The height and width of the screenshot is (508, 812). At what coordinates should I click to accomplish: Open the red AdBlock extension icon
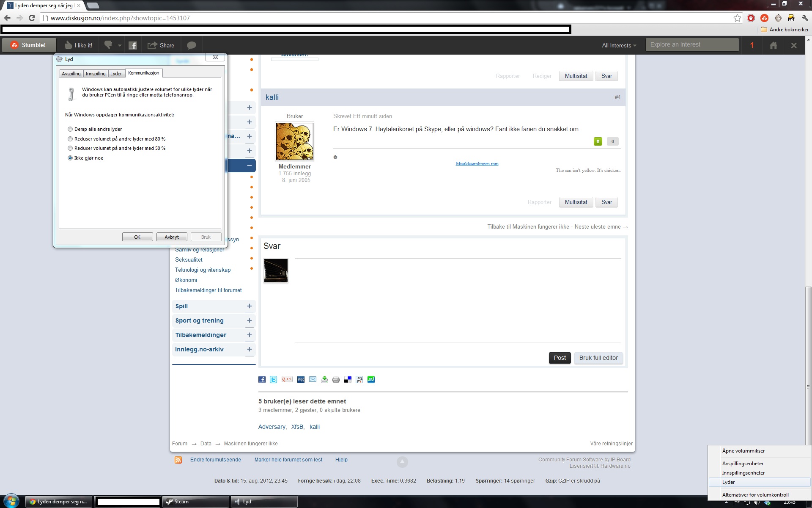[x=751, y=18]
